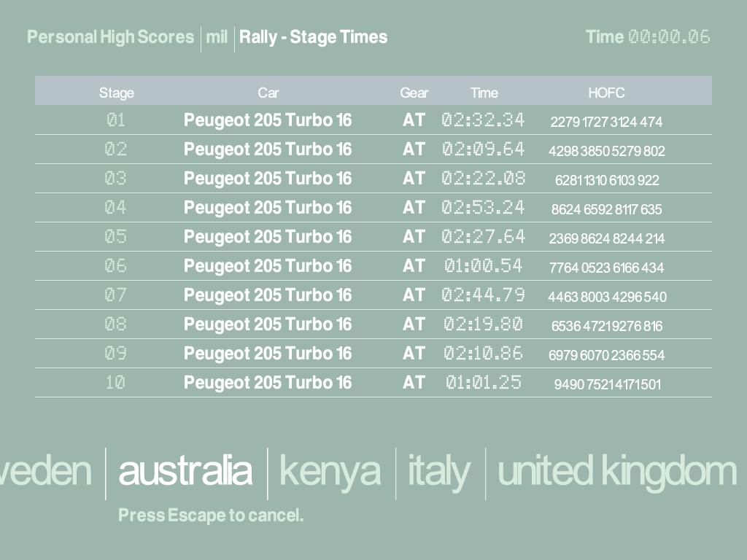This screenshot has width=747, height=560.
Task: Click the Gear column header
Action: [414, 93]
